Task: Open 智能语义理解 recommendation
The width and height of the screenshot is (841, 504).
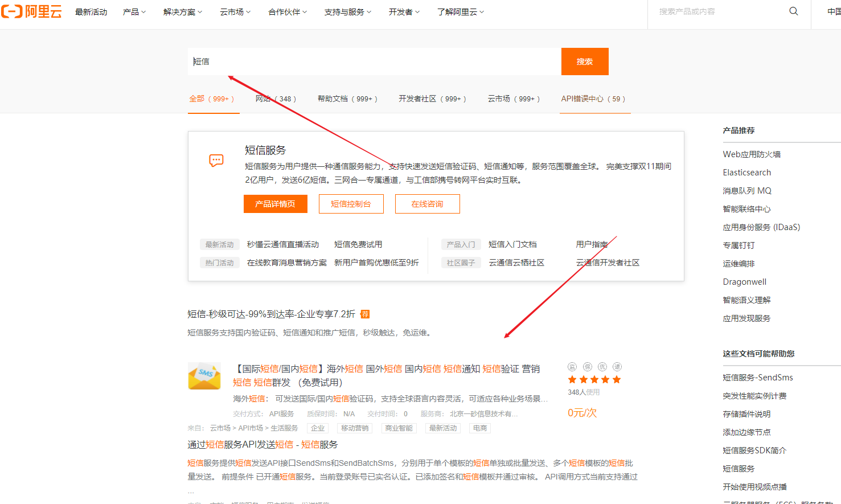Action: (x=746, y=300)
